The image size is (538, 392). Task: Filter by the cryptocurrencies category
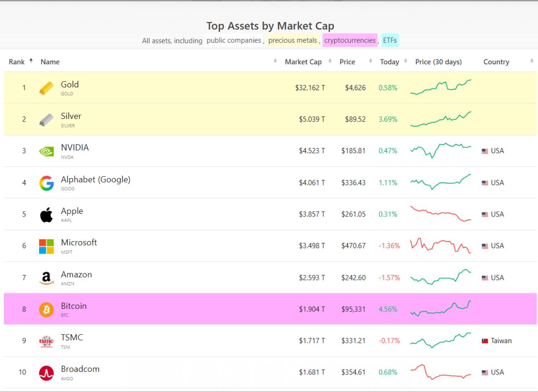coord(350,40)
